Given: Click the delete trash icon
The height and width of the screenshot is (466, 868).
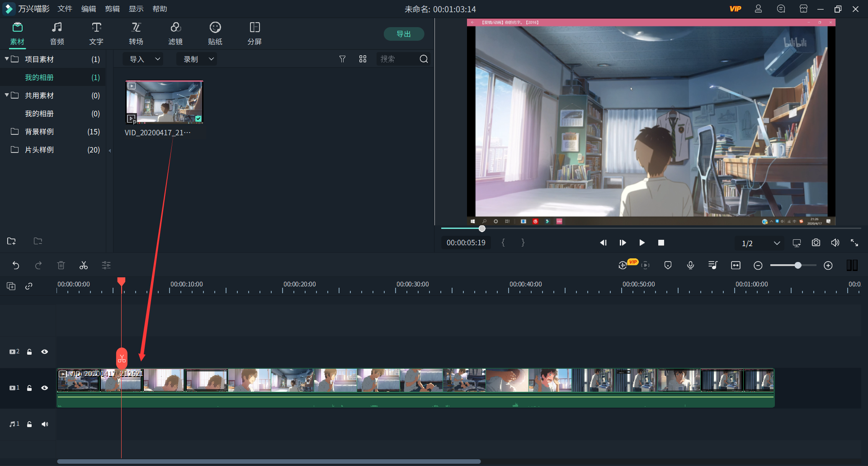Looking at the screenshot, I should pos(61,266).
